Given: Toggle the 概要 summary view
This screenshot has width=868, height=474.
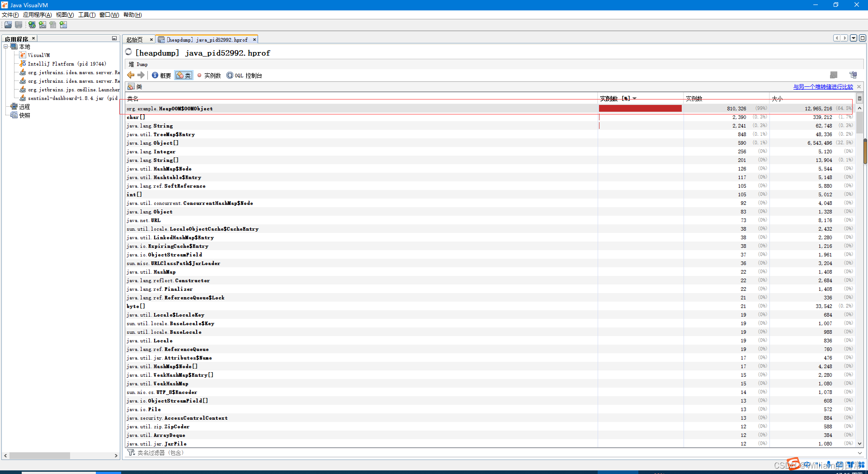Looking at the screenshot, I should (x=161, y=76).
